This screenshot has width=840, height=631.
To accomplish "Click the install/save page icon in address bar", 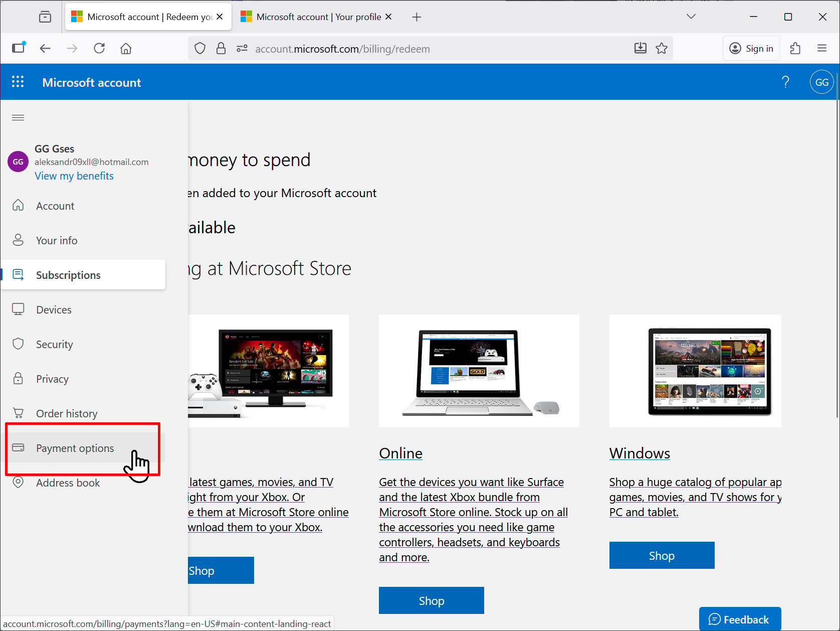I will [641, 48].
